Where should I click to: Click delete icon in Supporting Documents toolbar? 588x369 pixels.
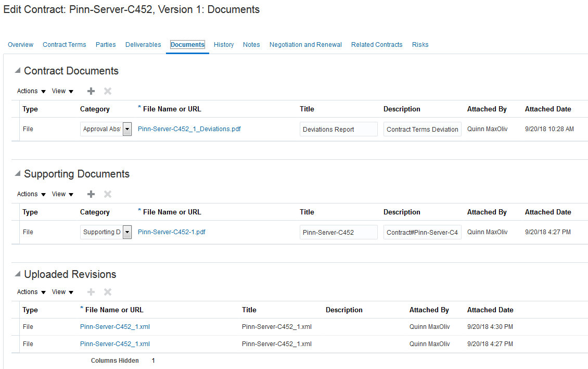pos(108,194)
